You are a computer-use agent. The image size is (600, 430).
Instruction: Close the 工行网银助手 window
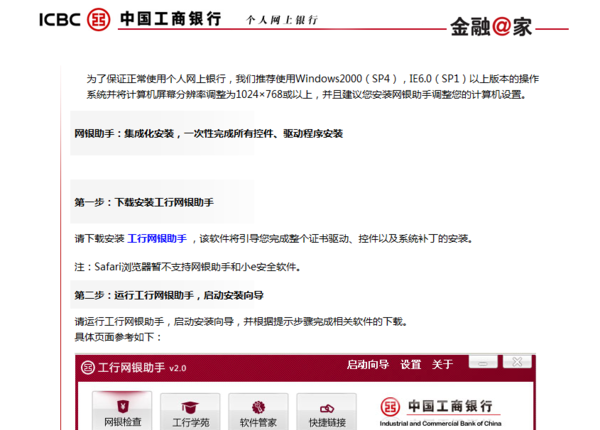pos(517,362)
